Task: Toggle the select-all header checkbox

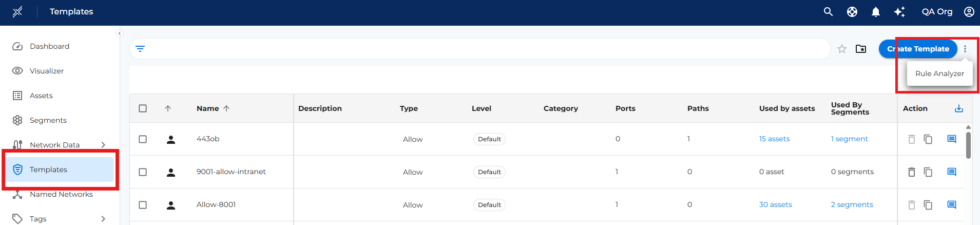Action: [143, 108]
